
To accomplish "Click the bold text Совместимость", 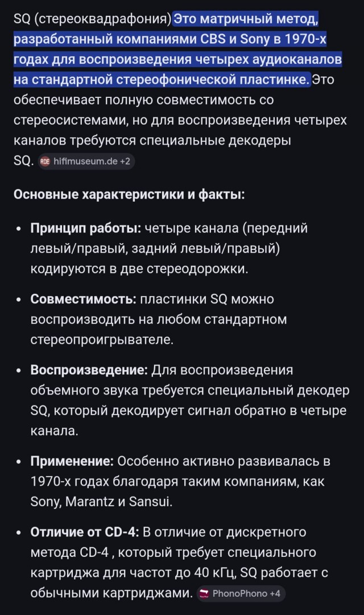I will [x=80, y=298].
